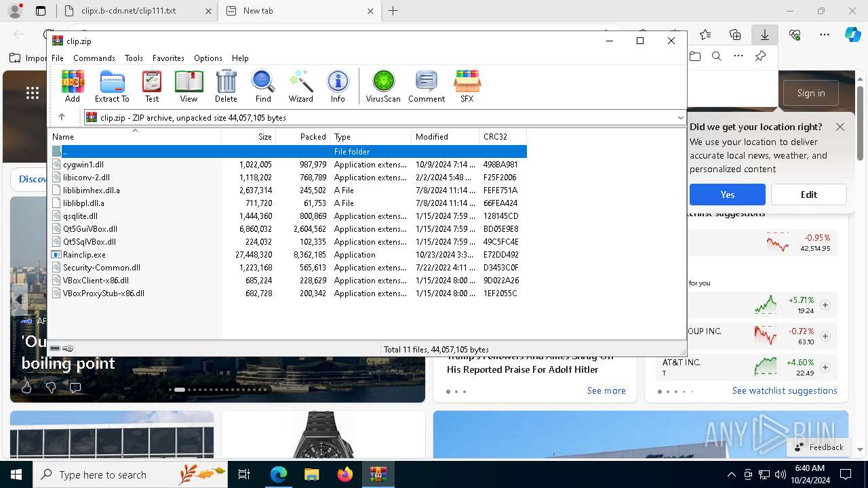Screen dimensions: 868x488
Task: Run the Test archive tool
Action: click(x=152, y=86)
